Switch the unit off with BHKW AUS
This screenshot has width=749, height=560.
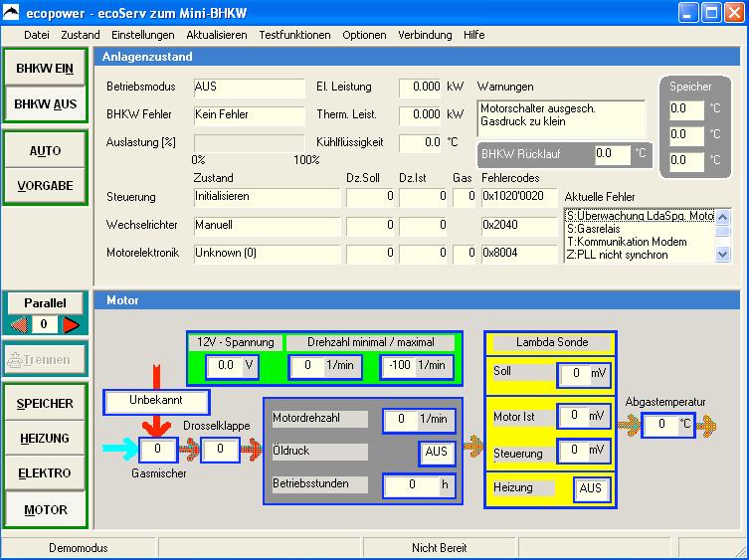(x=45, y=103)
